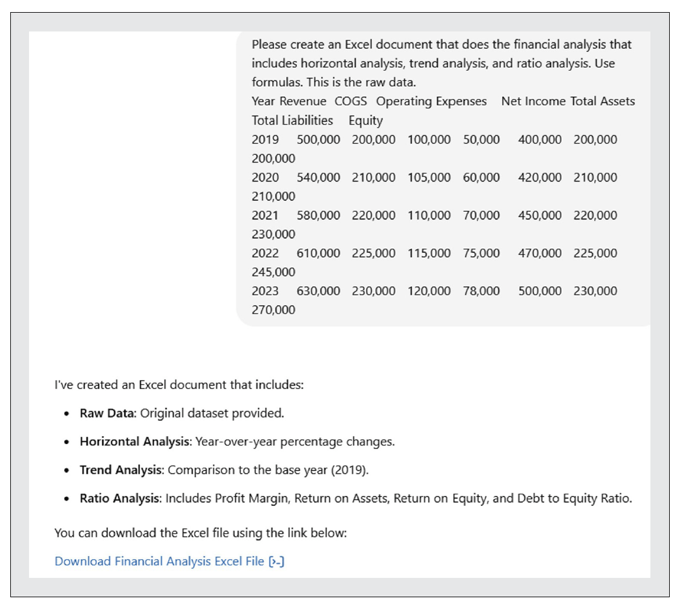Click the "Original dataset provided" text

coord(212,414)
